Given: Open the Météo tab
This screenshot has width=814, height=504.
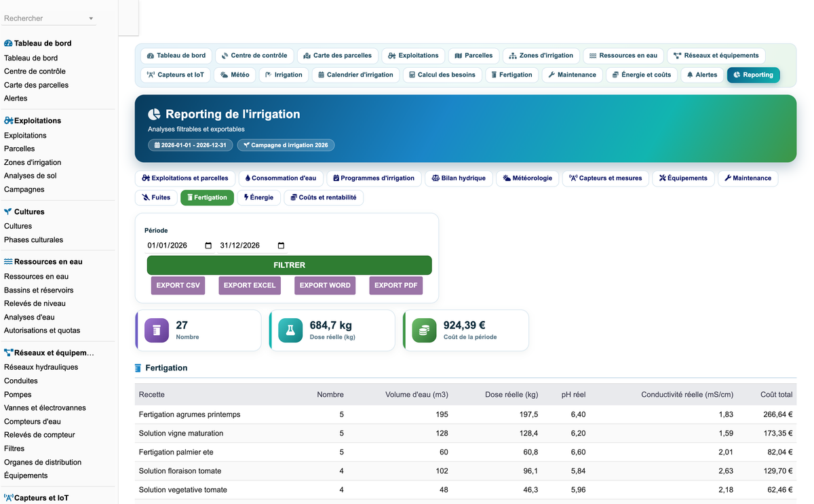Looking at the screenshot, I should pyautogui.click(x=235, y=75).
